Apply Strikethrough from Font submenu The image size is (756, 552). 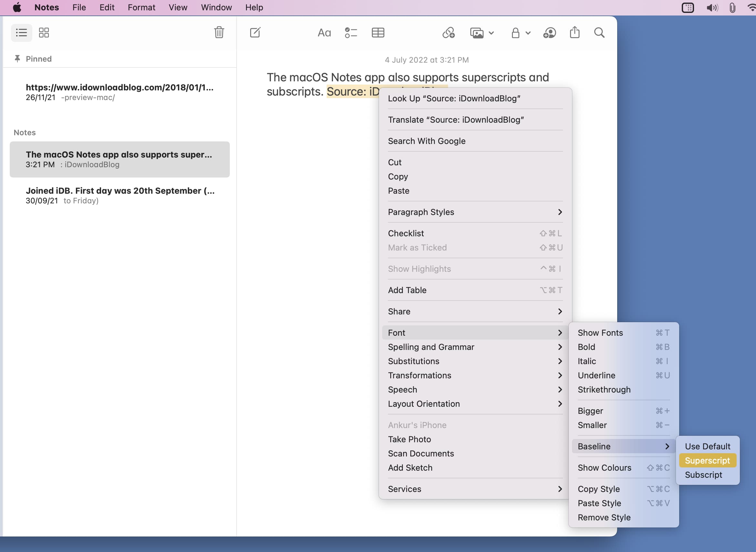pos(623,390)
